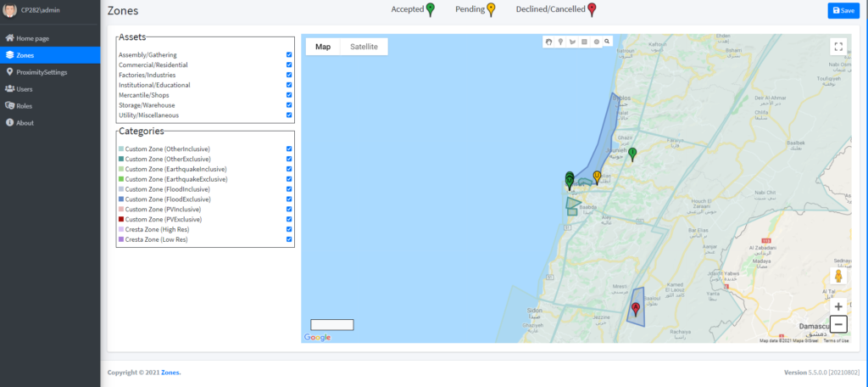Click the red declined marker on map
868x387 pixels.
pyautogui.click(x=636, y=307)
